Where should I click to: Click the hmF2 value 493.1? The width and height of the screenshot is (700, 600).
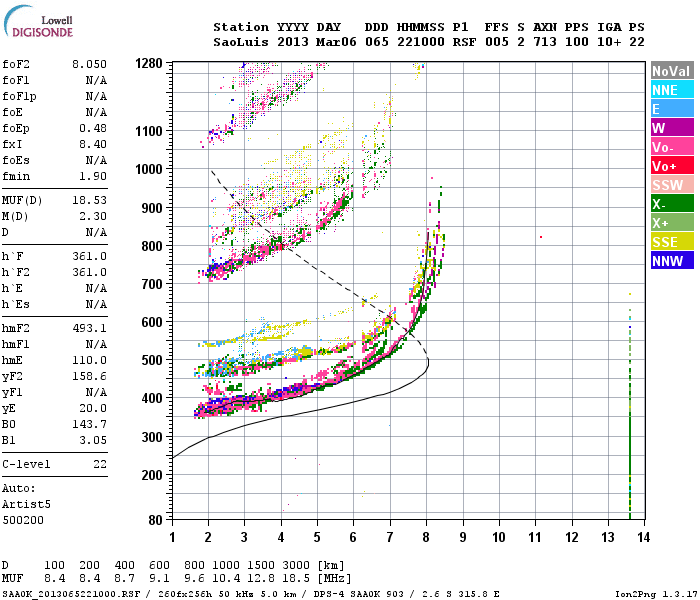[89, 329]
